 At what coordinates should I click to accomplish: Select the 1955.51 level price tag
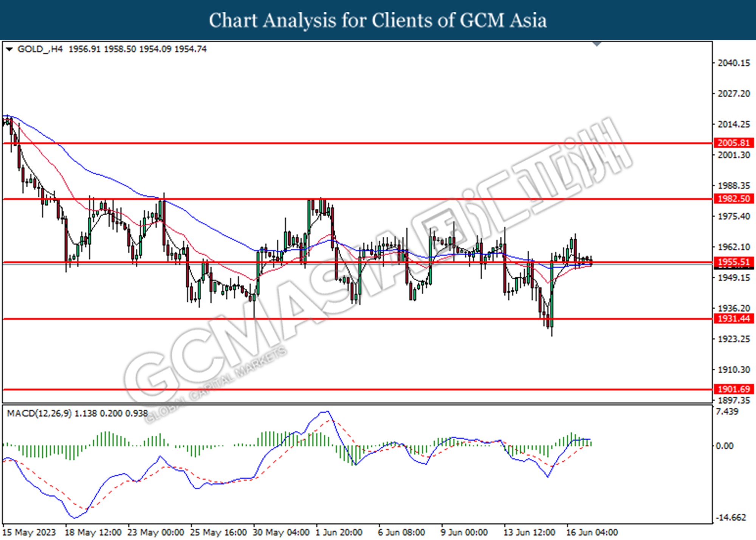(734, 262)
